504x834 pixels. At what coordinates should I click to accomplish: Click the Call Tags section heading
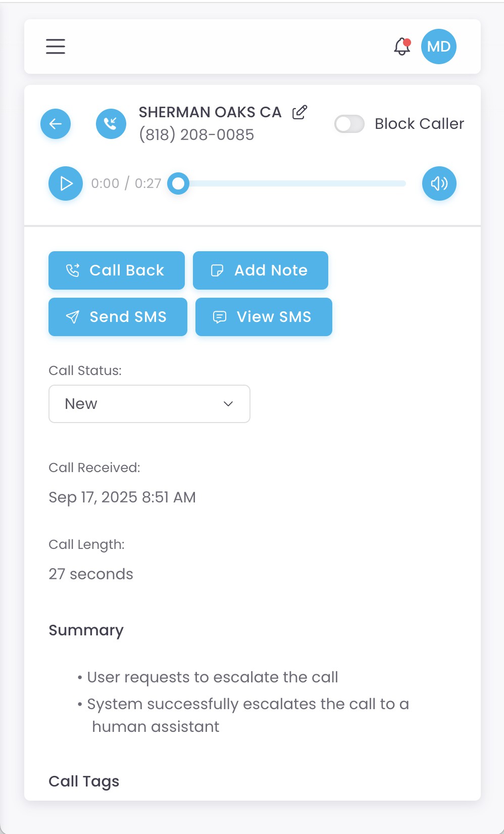click(x=84, y=781)
